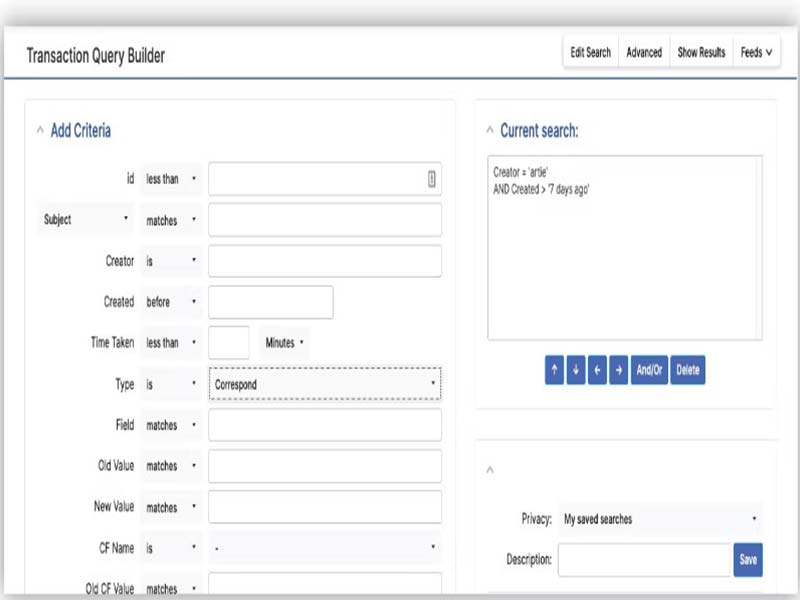
Task: Save the current search
Action: [747, 561]
